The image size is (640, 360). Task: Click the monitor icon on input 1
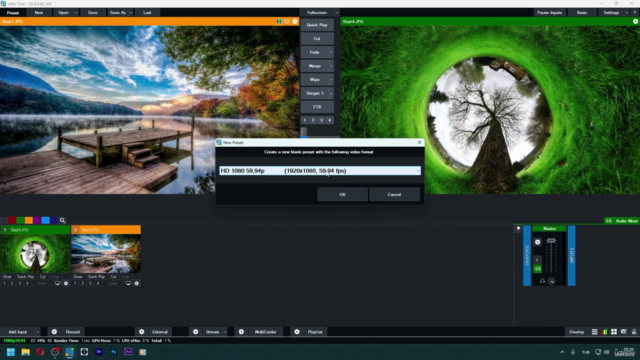pos(58,283)
